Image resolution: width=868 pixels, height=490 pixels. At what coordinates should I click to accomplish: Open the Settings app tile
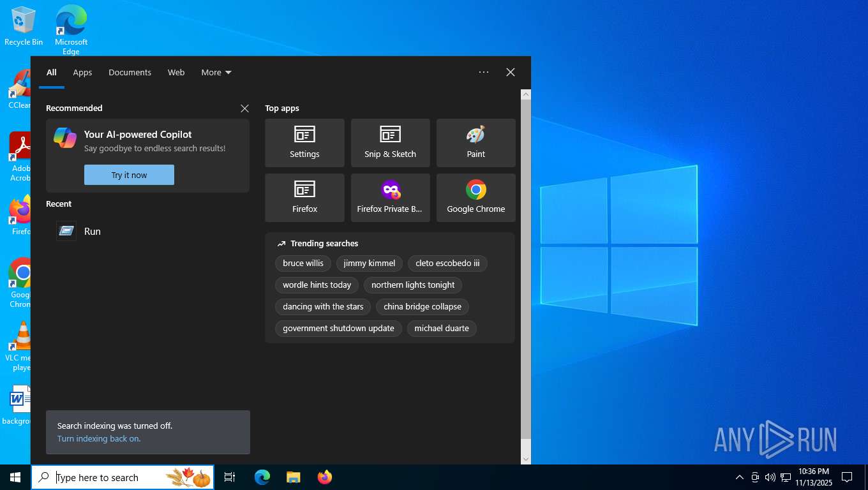click(304, 143)
